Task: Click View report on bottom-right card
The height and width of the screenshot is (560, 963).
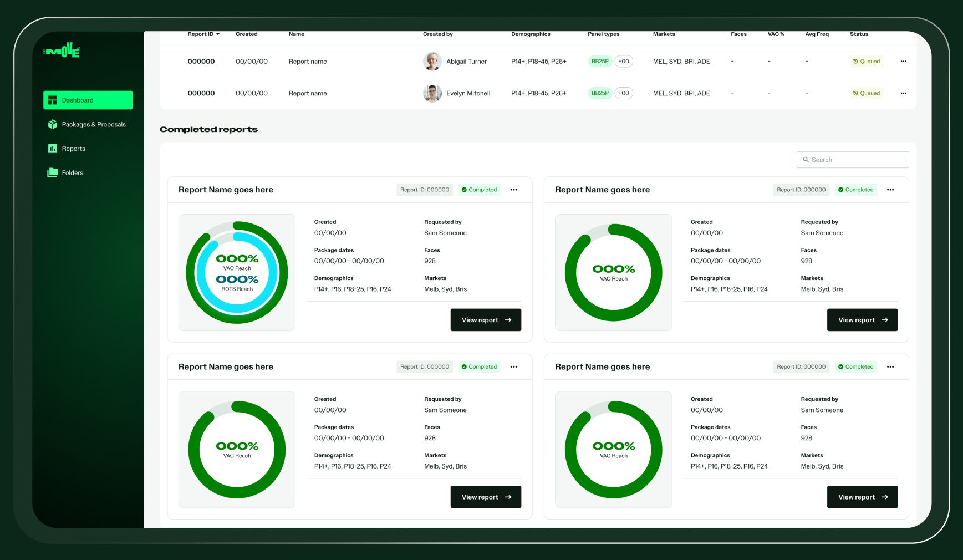Action: [x=862, y=497]
